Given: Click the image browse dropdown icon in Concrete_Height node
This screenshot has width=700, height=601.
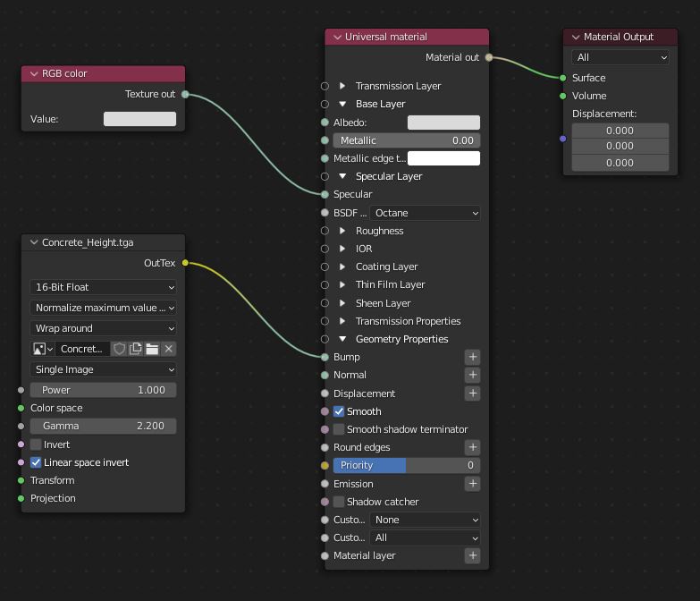Looking at the screenshot, I should tap(43, 349).
